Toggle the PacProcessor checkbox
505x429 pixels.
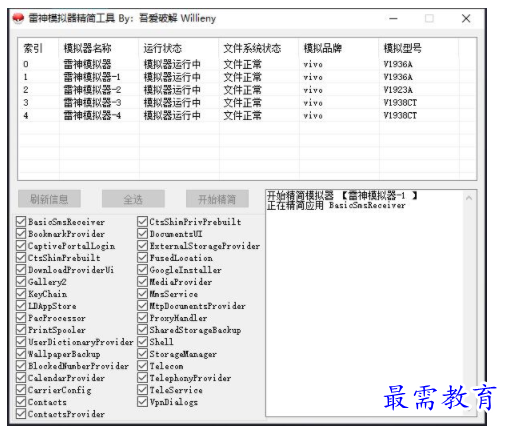(21, 318)
